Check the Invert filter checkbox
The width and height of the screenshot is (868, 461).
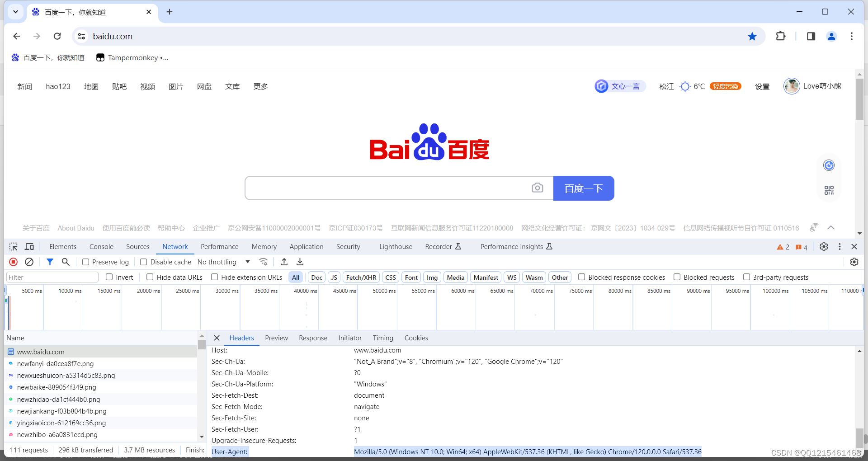[109, 277]
